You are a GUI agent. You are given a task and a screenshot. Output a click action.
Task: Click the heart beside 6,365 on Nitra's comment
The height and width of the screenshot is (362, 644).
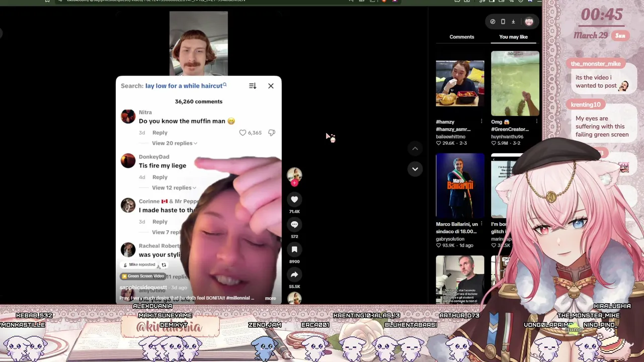[243, 133]
